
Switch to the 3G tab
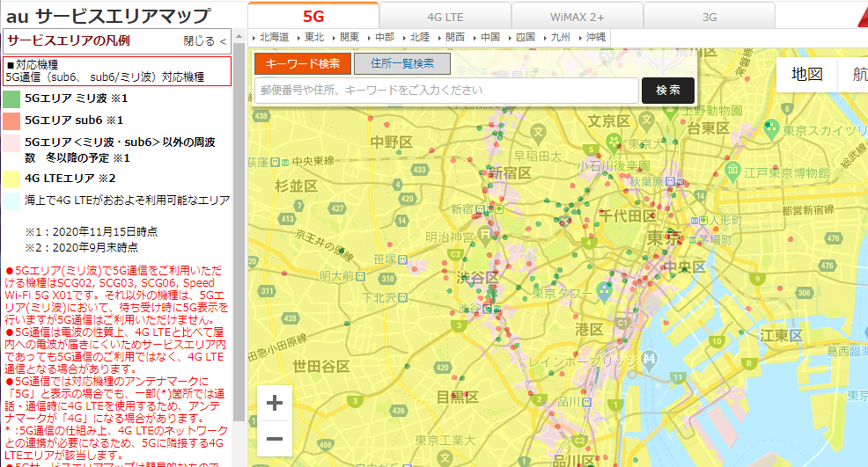tap(710, 18)
